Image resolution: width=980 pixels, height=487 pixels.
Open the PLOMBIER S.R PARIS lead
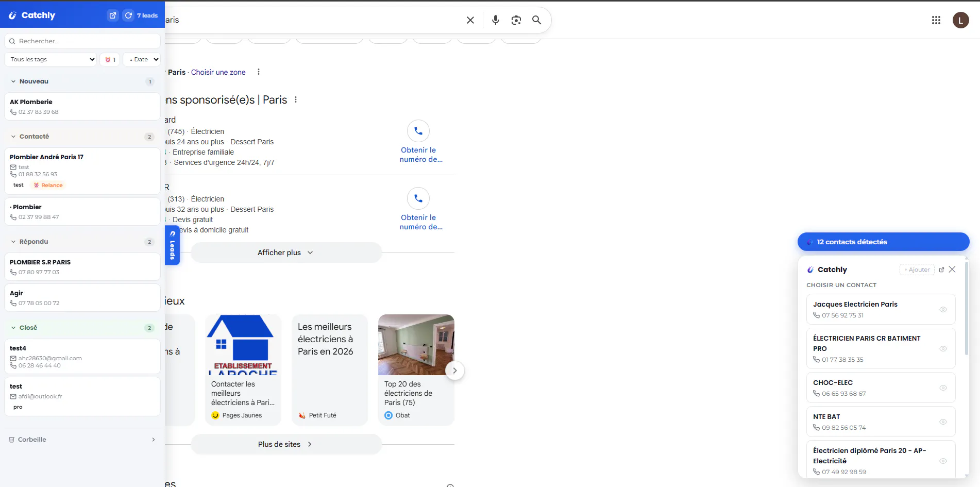(82, 267)
